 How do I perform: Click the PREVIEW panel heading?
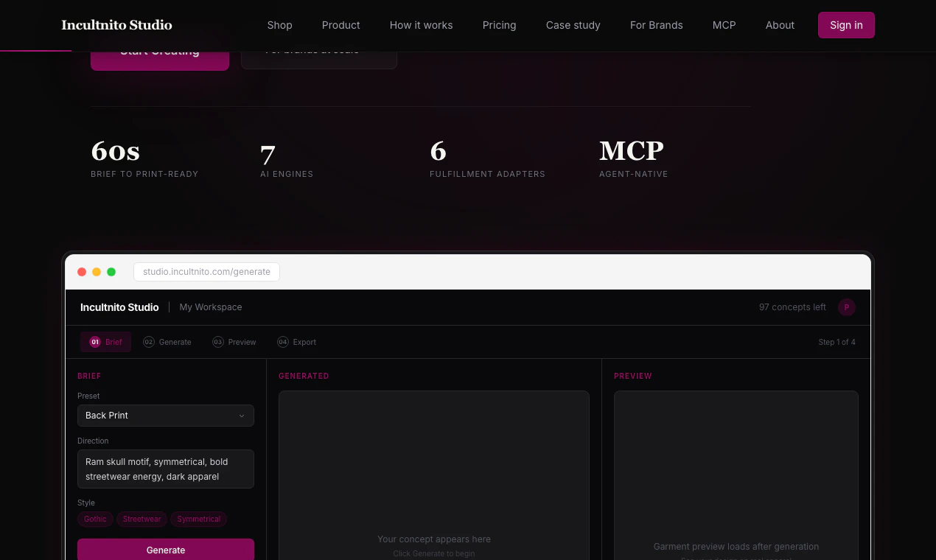point(633,376)
